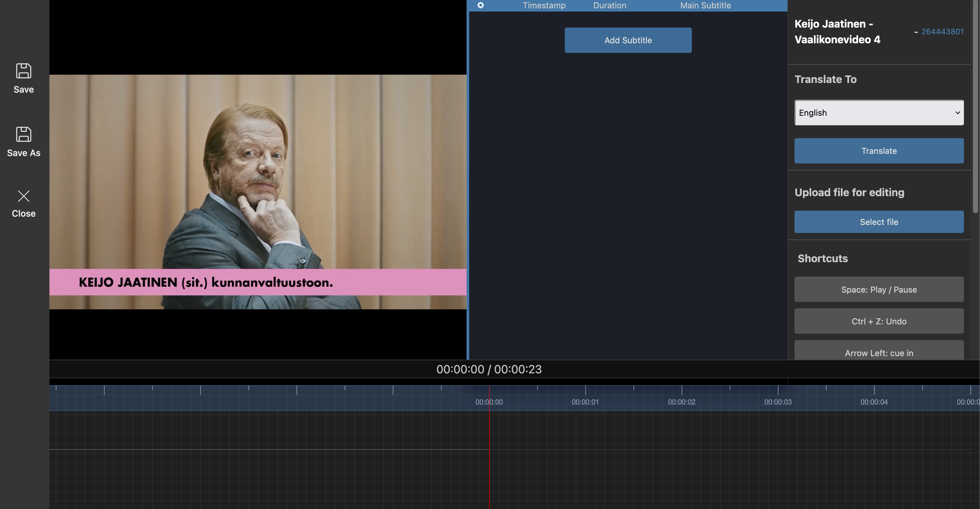980x509 pixels.
Task: Expand the English language dropdown
Action: 879,113
